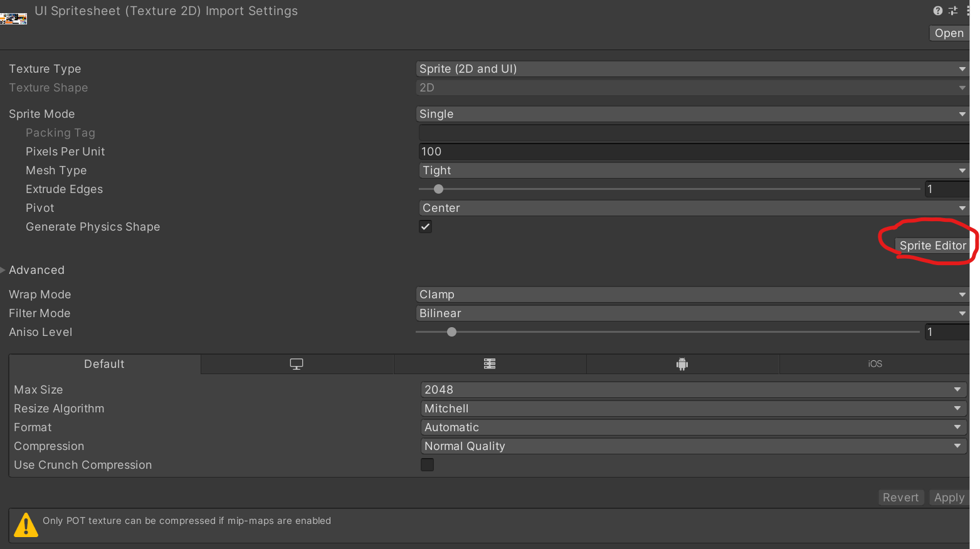The height and width of the screenshot is (549, 980).
Task: Enable Use Crunch Compression checkbox
Action: coord(427,464)
